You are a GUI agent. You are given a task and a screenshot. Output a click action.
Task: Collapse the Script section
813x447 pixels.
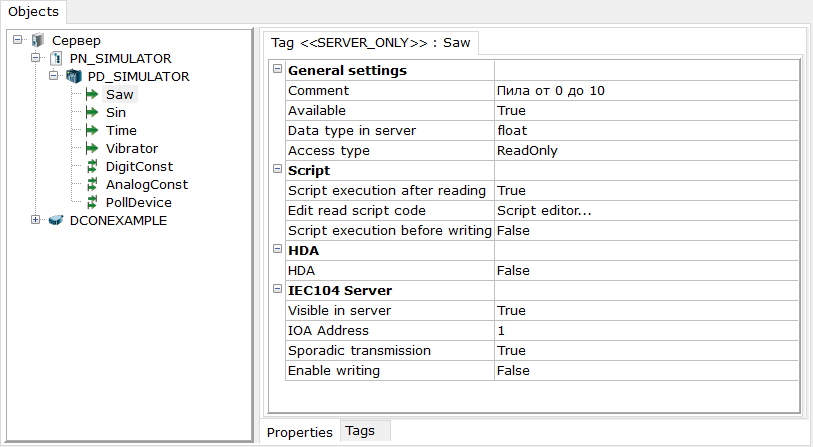coord(277,169)
